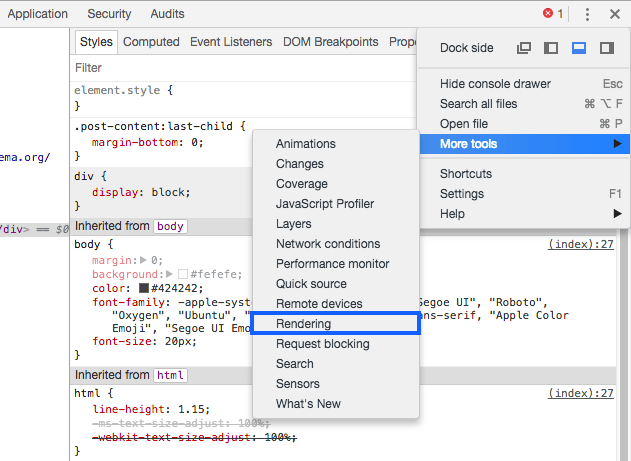Select the dock to bottom icon
Image resolution: width=631 pixels, height=461 pixels.
[x=579, y=48]
